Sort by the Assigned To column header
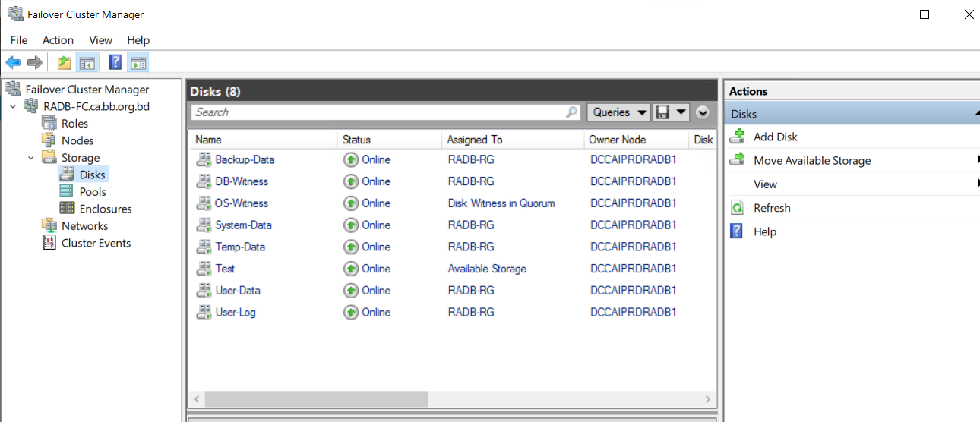Image resolution: width=980 pixels, height=422 pixels. 513,140
